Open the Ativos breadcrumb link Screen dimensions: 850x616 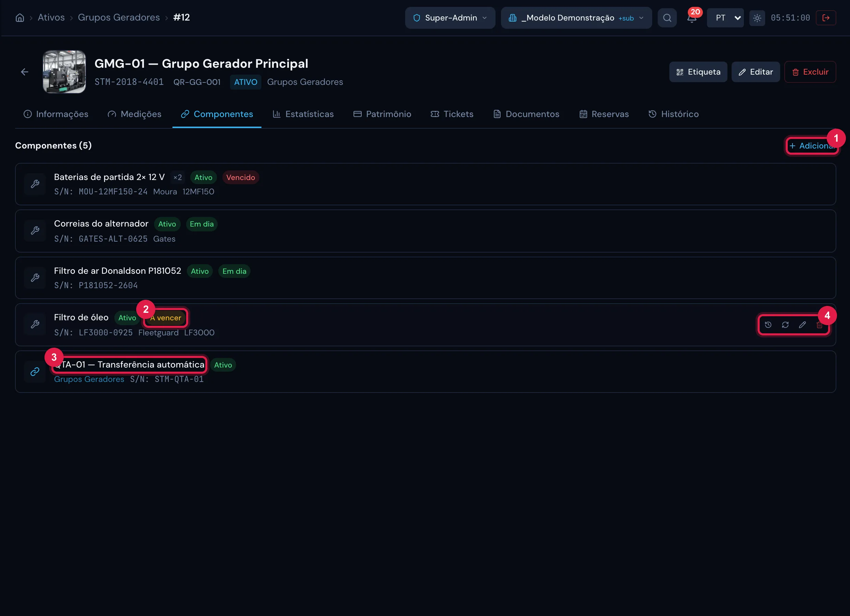click(x=51, y=17)
